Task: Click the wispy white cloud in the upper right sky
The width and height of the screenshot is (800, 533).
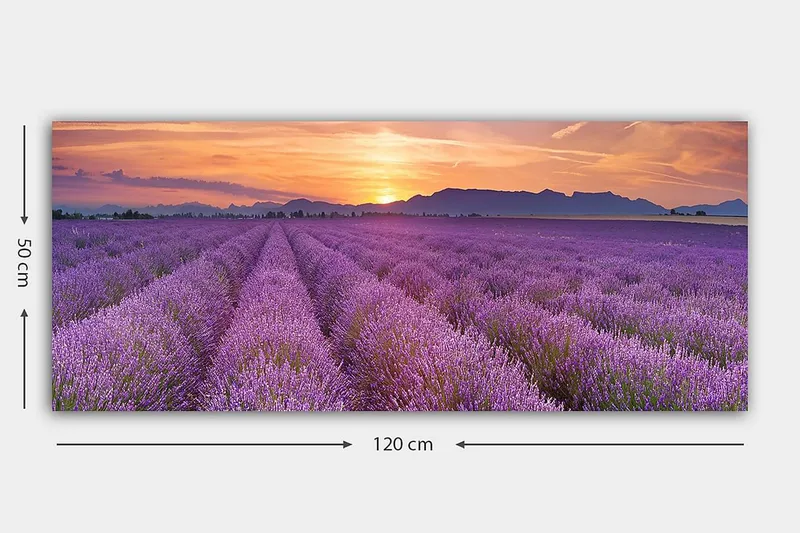Action: (x=568, y=130)
